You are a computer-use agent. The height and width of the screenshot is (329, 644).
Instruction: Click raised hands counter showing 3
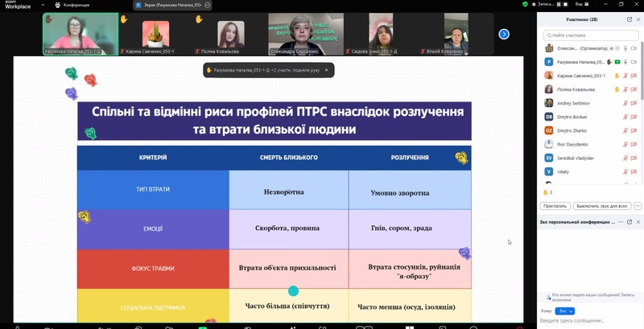click(547, 192)
